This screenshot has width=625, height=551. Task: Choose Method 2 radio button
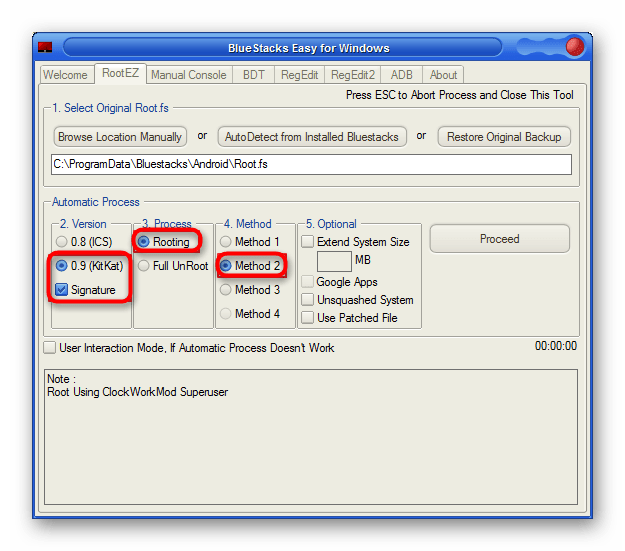pyautogui.click(x=250, y=266)
